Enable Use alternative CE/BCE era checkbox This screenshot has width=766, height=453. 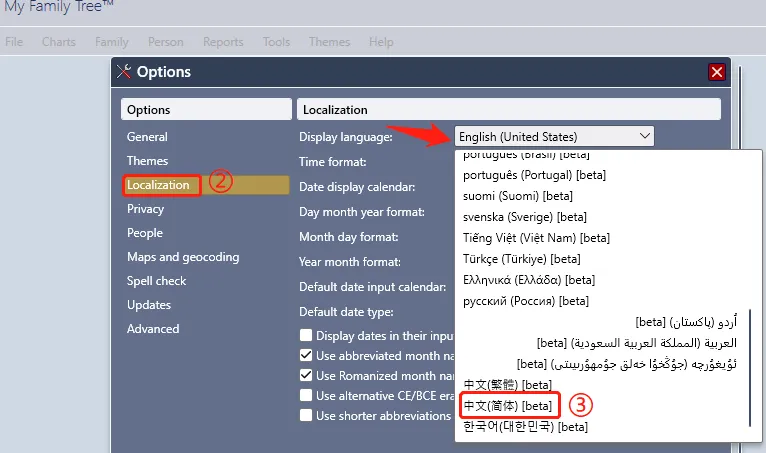[x=306, y=395]
